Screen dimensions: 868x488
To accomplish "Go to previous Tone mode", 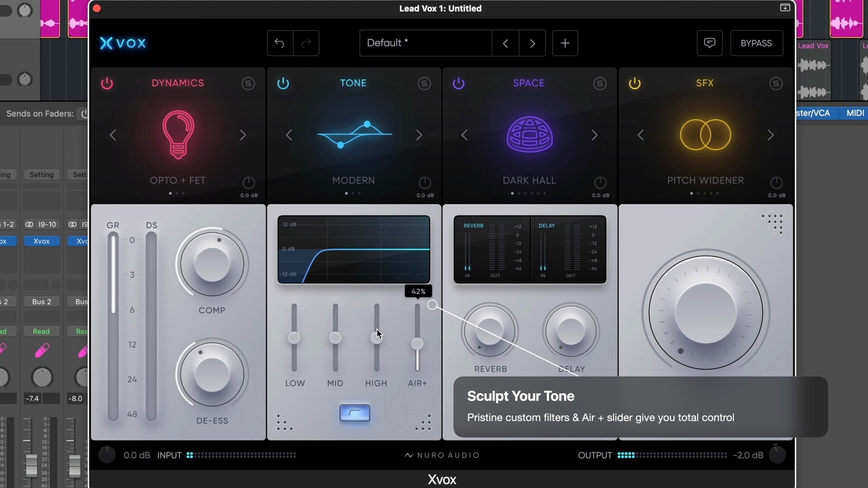I will (289, 135).
